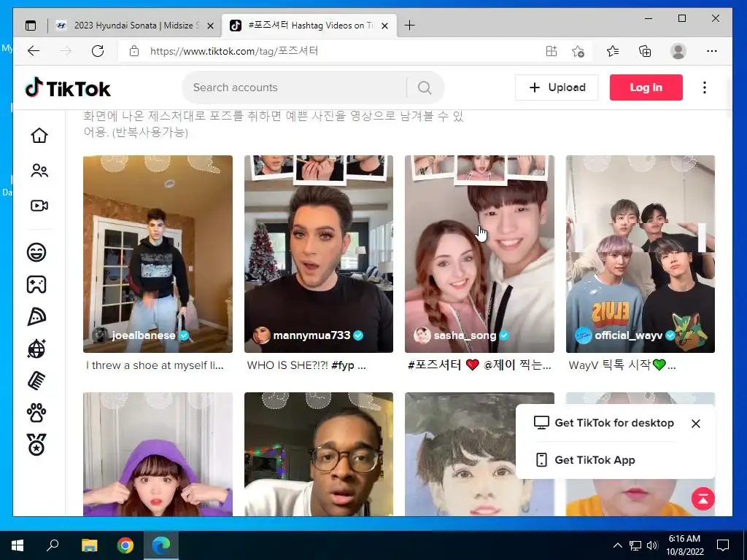Open Windows Start menu
The image size is (747, 560).
click(x=18, y=545)
